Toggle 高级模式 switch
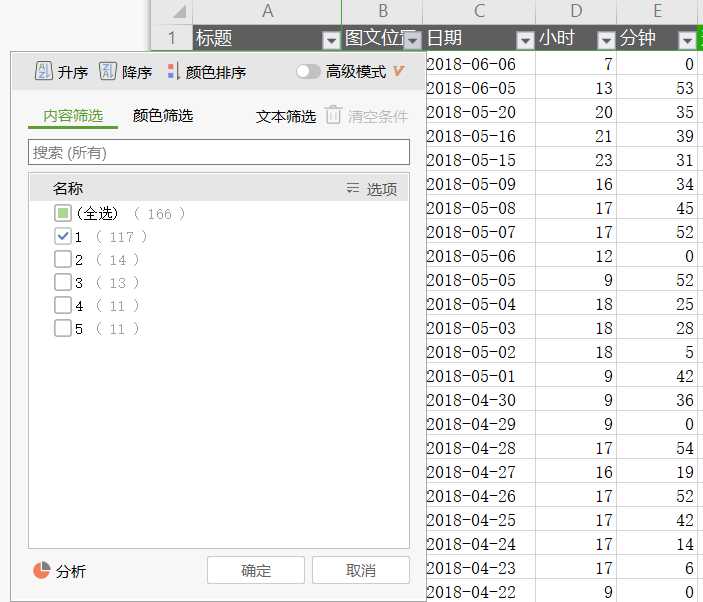Image resolution: width=703 pixels, height=602 pixels. (x=308, y=71)
